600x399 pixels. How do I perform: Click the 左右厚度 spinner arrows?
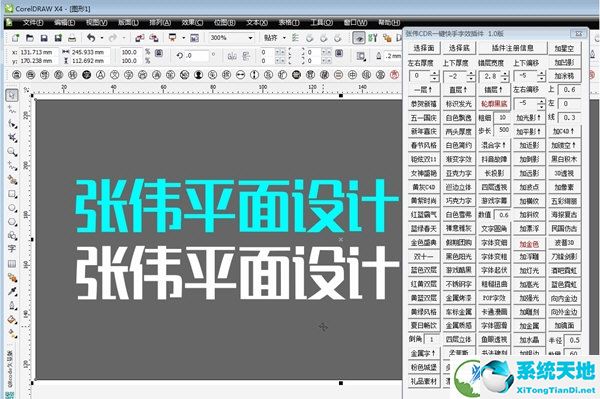pos(434,76)
